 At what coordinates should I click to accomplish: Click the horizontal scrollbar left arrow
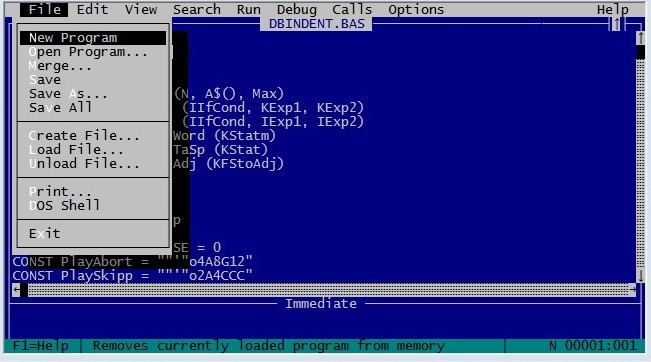point(16,290)
